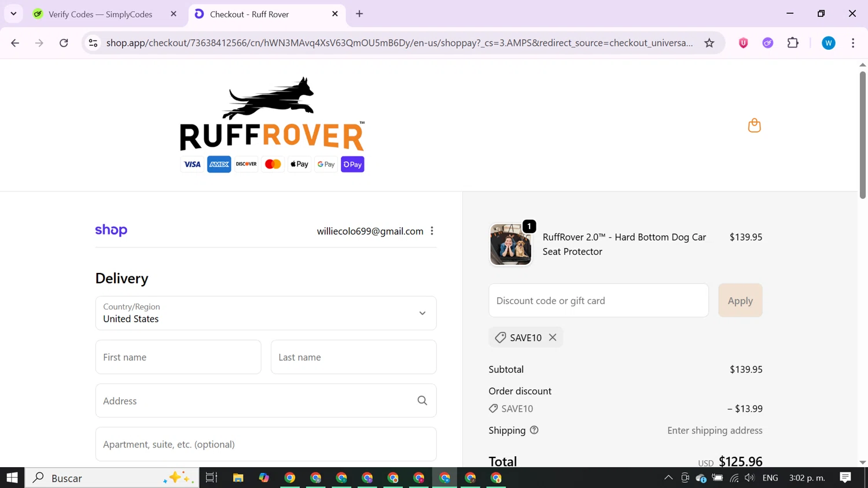
Task: Open the purple round extension icon
Action: point(768,43)
